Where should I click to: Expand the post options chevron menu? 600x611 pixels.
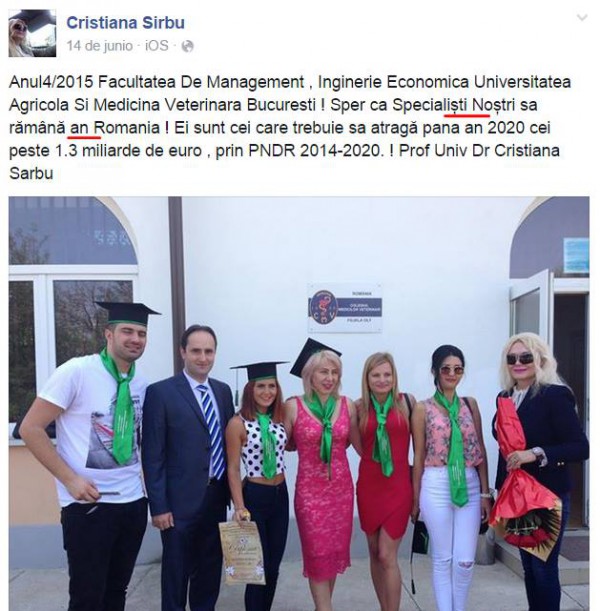(582, 18)
